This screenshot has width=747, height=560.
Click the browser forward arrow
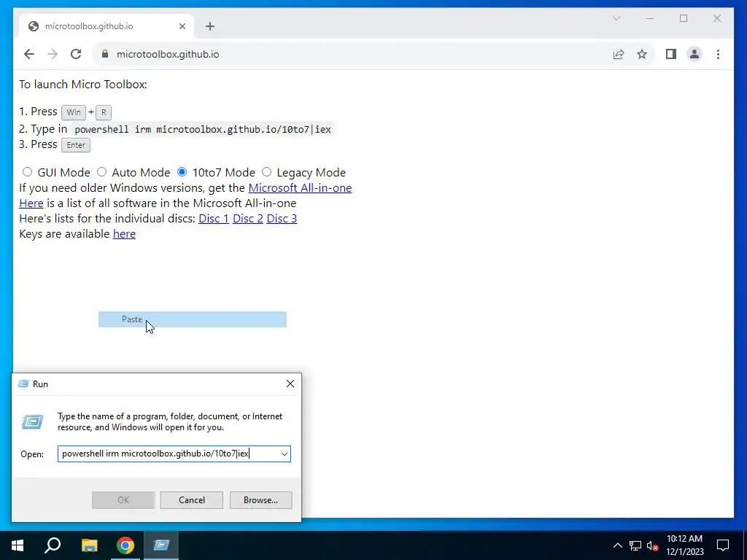click(x=53, y=54)
